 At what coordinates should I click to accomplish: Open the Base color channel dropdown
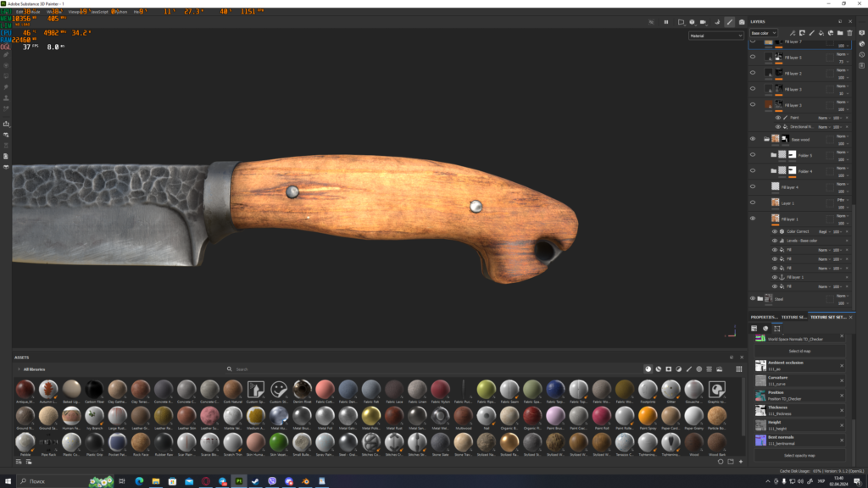(764, 33)
